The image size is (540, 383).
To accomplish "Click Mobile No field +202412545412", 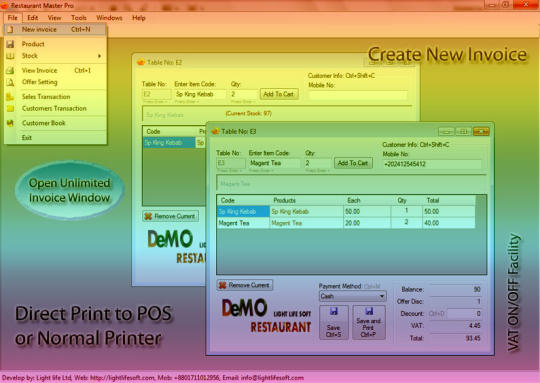I will coord(432,164).
